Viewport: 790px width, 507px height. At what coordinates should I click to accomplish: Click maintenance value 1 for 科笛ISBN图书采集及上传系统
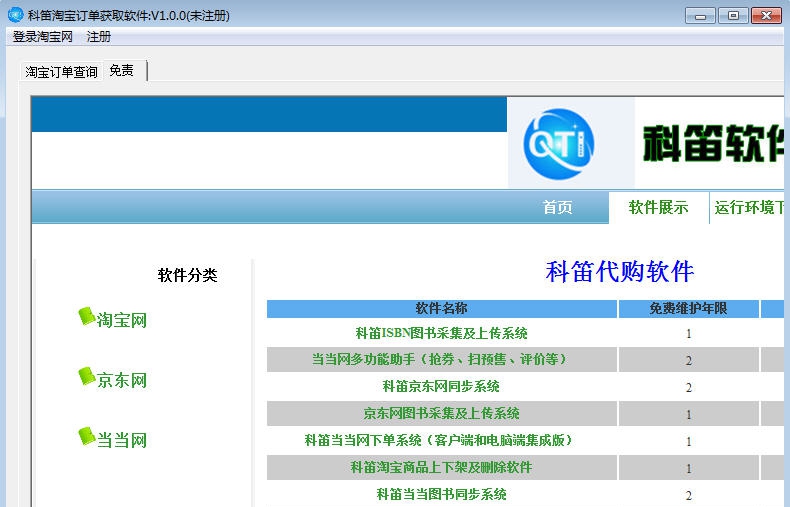688,334
